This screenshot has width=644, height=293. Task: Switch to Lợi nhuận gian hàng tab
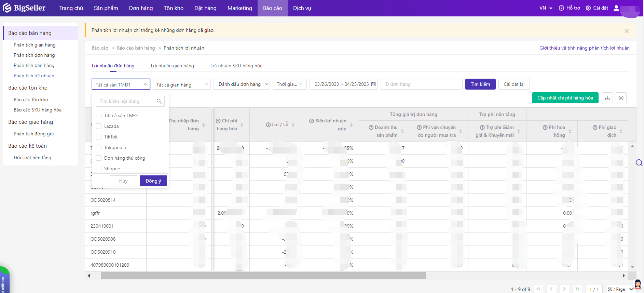click(172, 66)
